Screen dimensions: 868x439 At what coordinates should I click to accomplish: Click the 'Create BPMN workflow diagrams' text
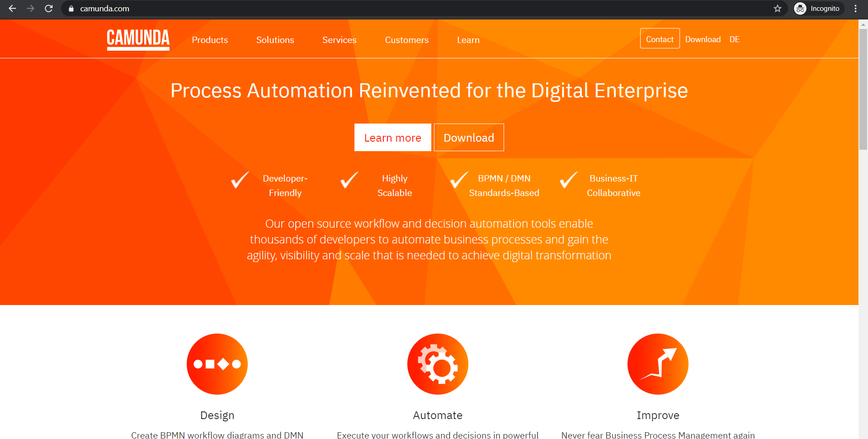(x=217, y=434)
